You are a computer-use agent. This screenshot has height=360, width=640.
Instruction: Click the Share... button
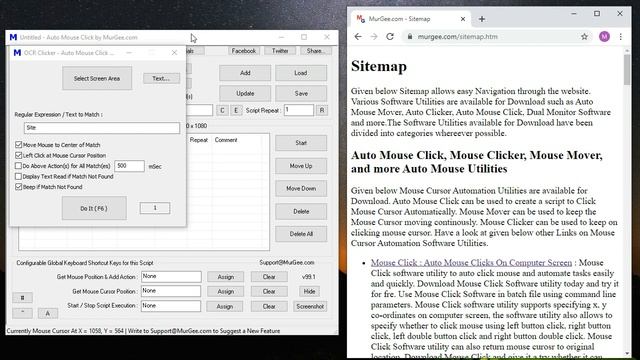tap(316, 51)
